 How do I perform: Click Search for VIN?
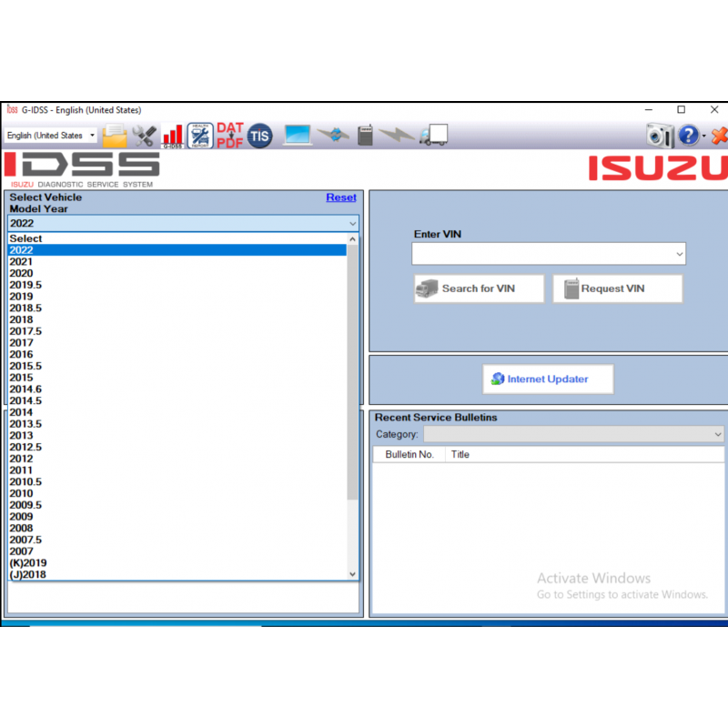click(x=478, y=288)
